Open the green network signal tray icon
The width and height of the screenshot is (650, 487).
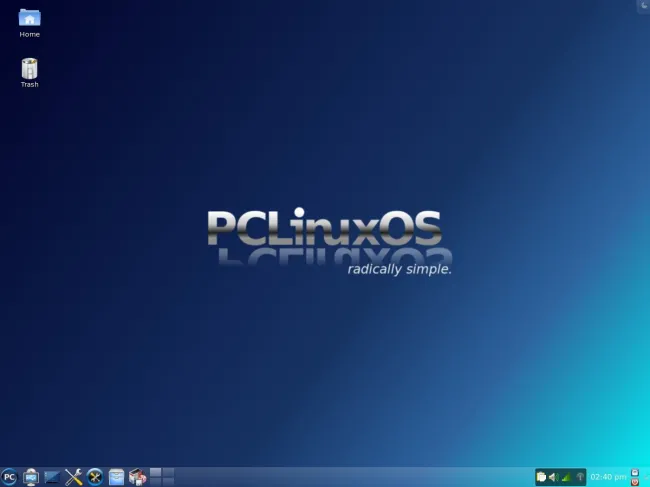click(x=566, y=477)
